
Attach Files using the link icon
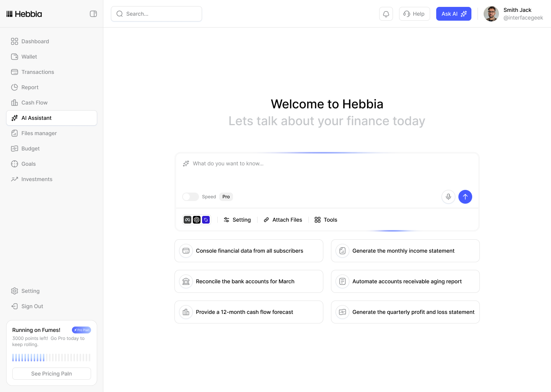[x=283, y=220]
